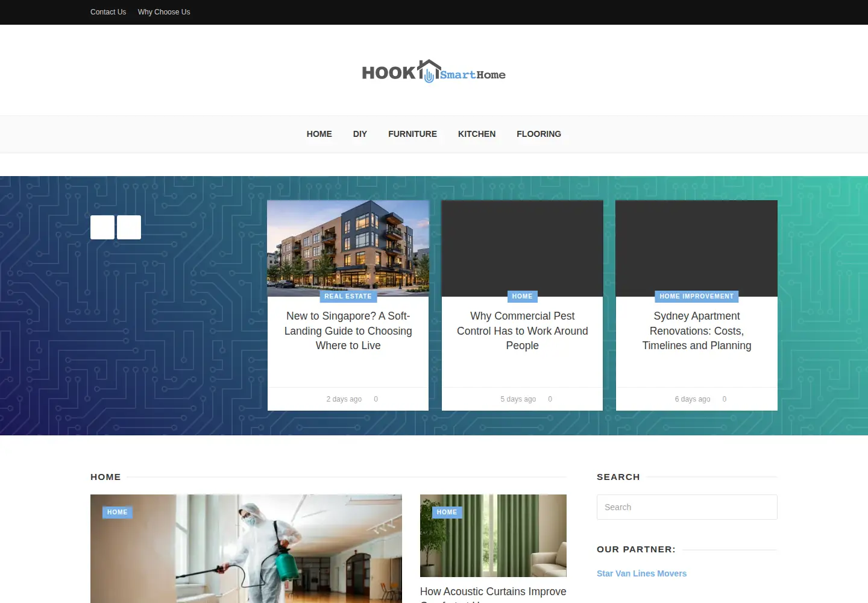Open pest control worker photo thumbnail
This screenshot has width=868, height=603.
(x=246, y=549)
